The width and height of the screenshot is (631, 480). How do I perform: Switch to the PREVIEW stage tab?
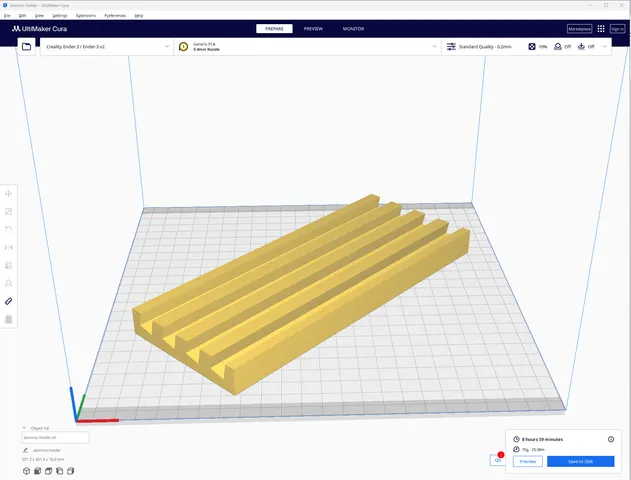tap(313, 29)
